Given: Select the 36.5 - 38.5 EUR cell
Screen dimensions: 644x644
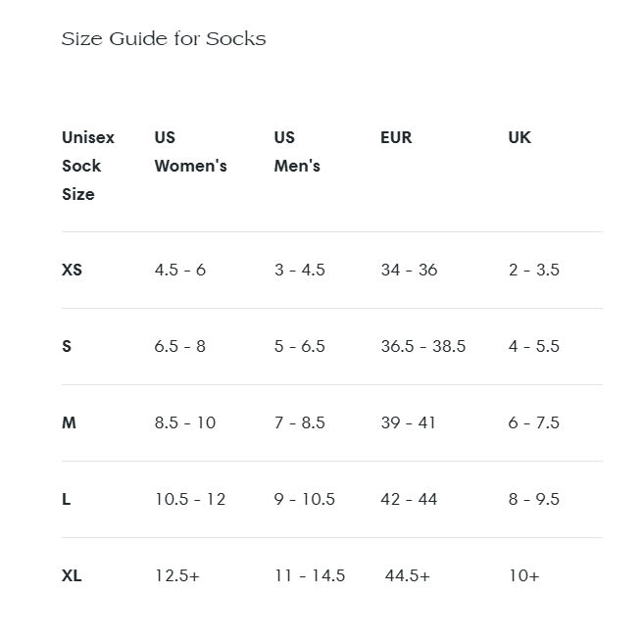Looking at the screenshot, I should pos(423,346).
